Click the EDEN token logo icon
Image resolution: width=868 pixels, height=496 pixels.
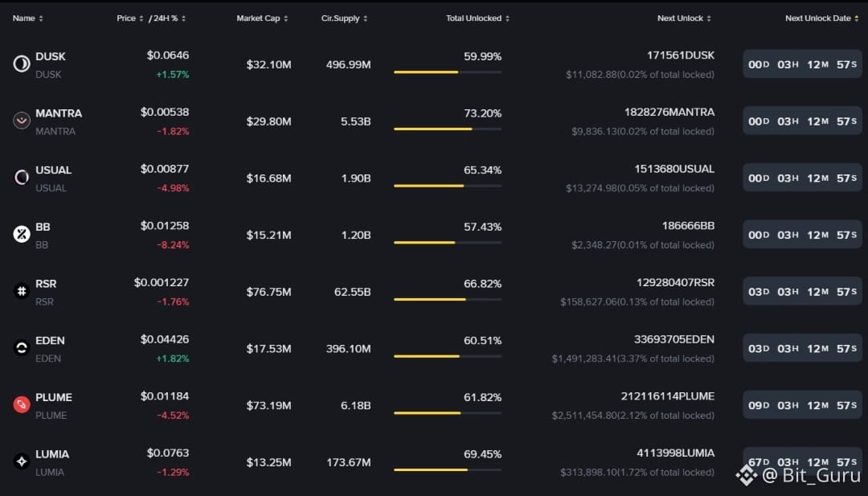[x=22, y=348]
